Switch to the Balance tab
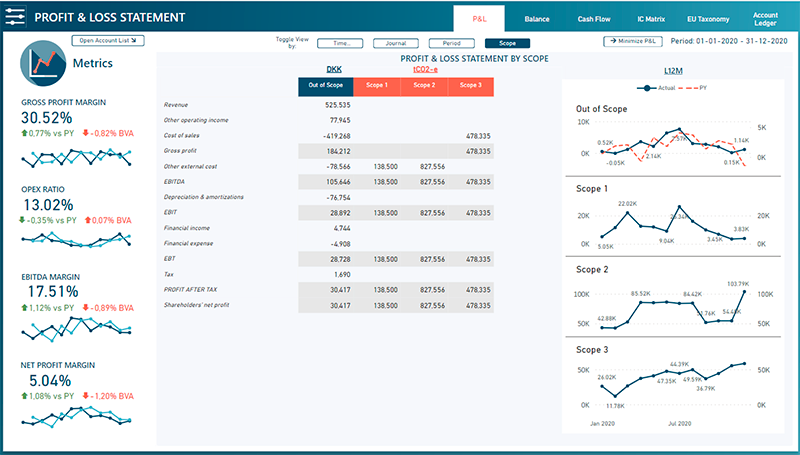Screen dimensions: 800x455 (x=537, y=18)
